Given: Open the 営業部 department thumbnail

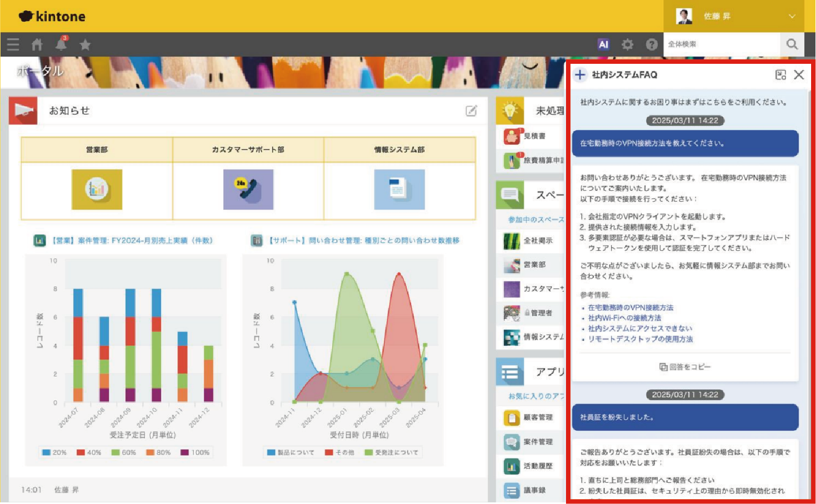Looking at the screenshot, I should coord(97,189).
